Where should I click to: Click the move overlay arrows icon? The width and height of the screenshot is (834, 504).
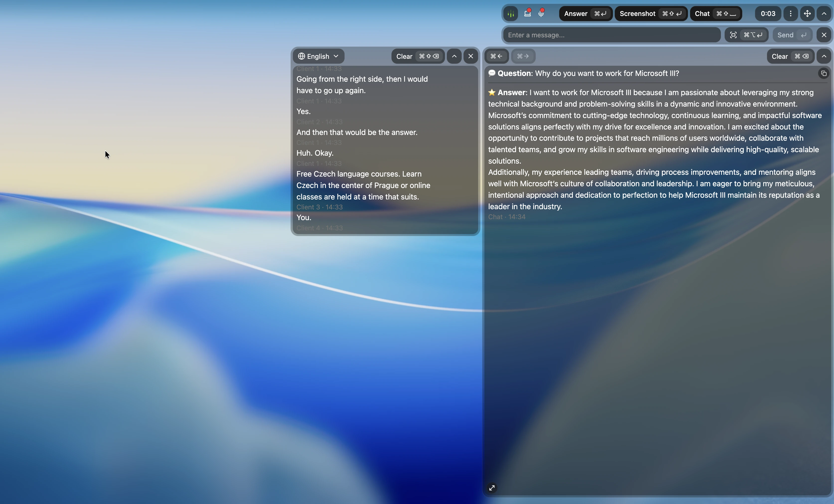(x=807, y=13)
